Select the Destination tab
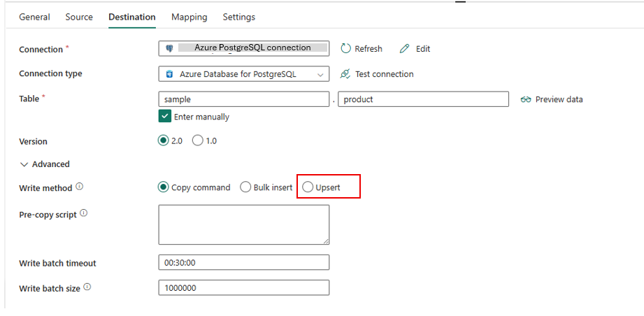644x316 pixels. pyautogui.click(x=132, y=17)
